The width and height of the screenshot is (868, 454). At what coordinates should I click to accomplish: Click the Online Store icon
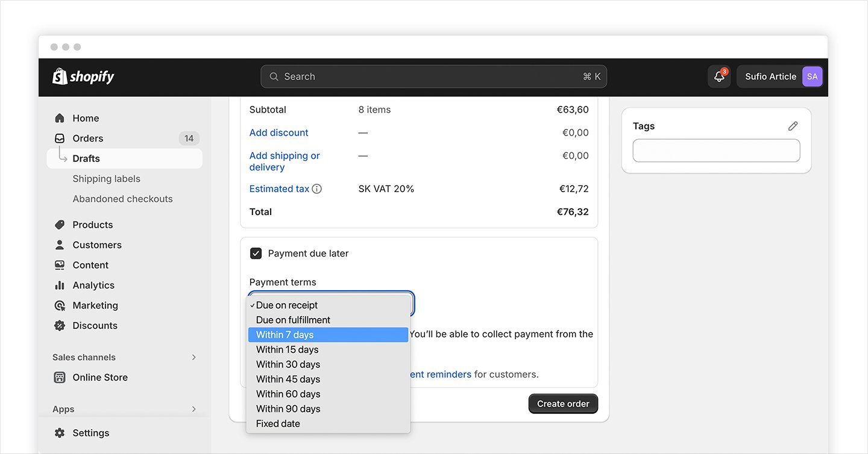(x=60, y=378)
